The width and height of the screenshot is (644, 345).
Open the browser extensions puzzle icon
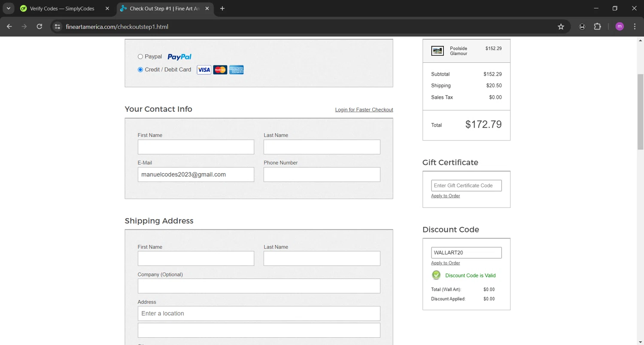click(597, 27)
